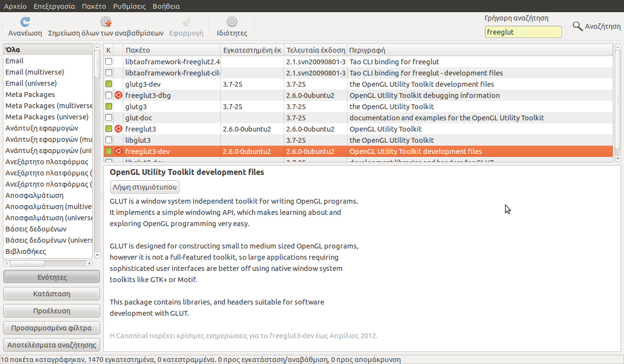Screen dimensions: 624x364
Task: Open the Επεξεργασία menu
Action: point(54,6)
